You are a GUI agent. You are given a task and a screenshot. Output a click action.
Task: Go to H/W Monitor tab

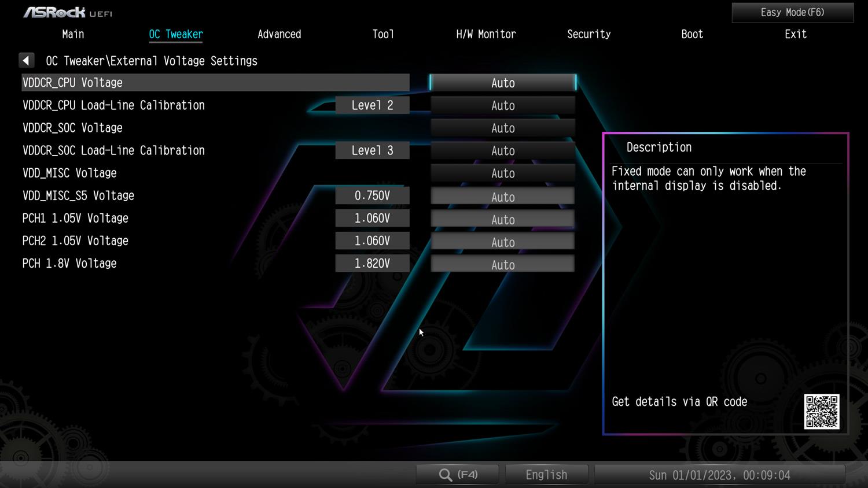(486, 34)
